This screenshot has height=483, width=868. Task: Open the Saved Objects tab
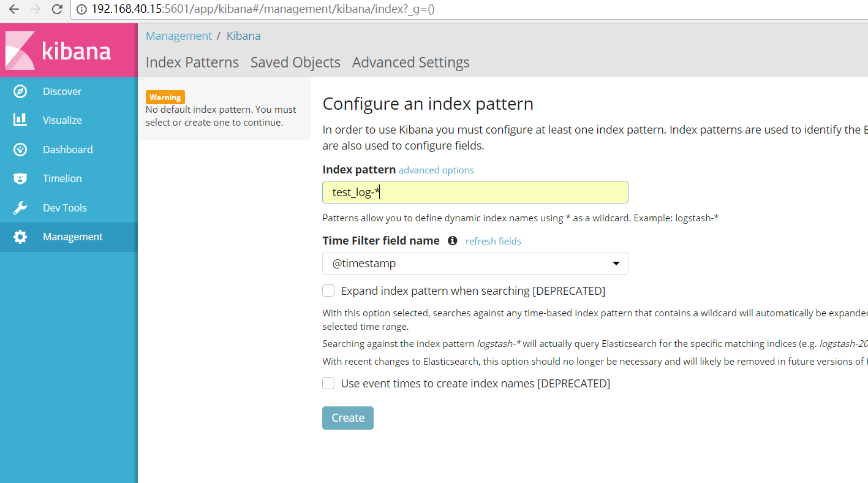click(295, 63)
